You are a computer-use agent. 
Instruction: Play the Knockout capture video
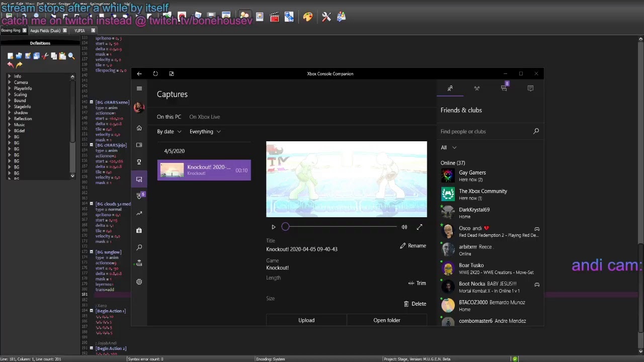pyautogui.click(x=273, y=227)
